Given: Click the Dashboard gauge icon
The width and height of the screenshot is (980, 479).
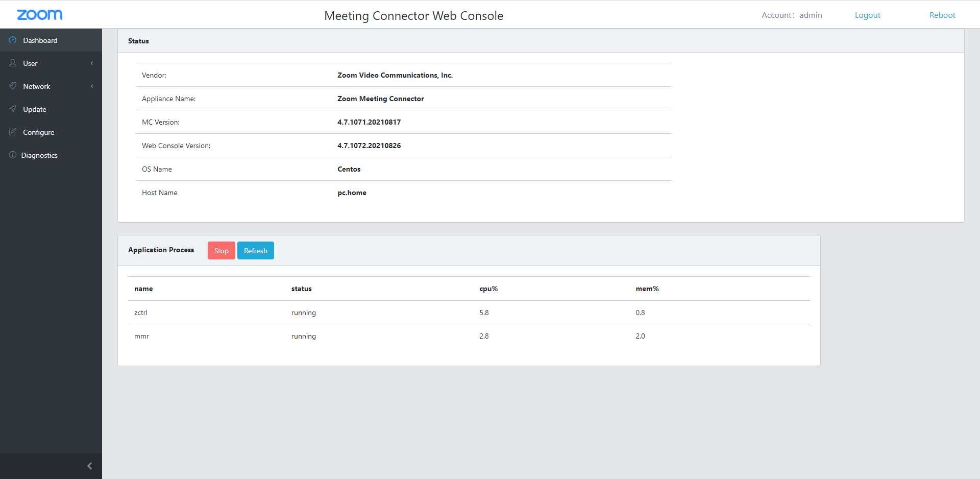Looking at the screenshot, I should click(13, 40).
